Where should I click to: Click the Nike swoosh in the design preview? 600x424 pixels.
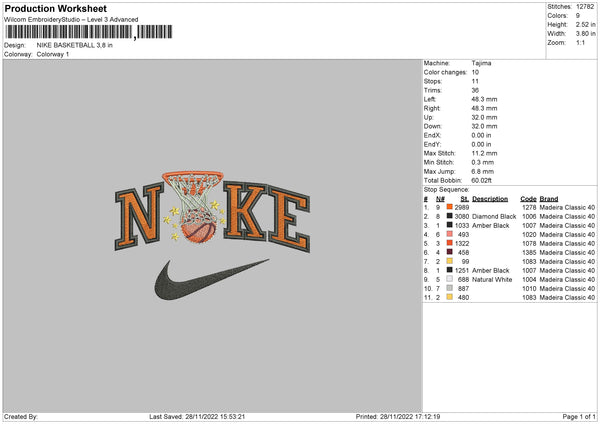[x=212, y=280]
